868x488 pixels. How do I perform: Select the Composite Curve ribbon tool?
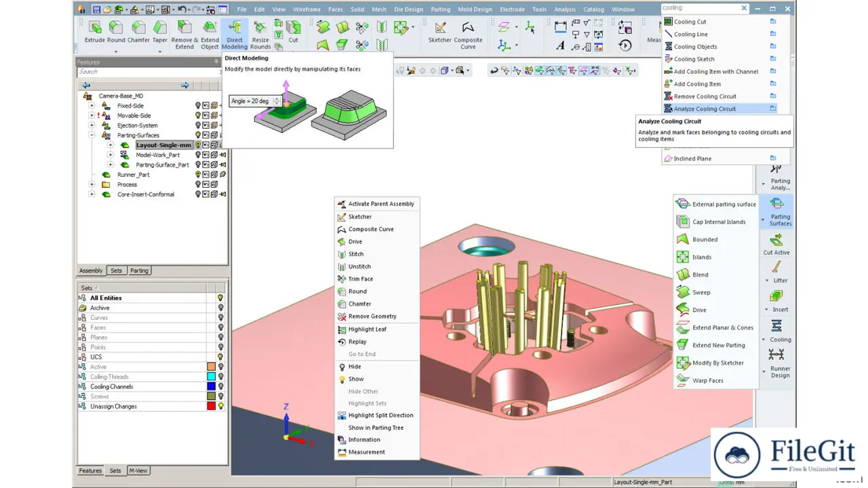point(469,35)
